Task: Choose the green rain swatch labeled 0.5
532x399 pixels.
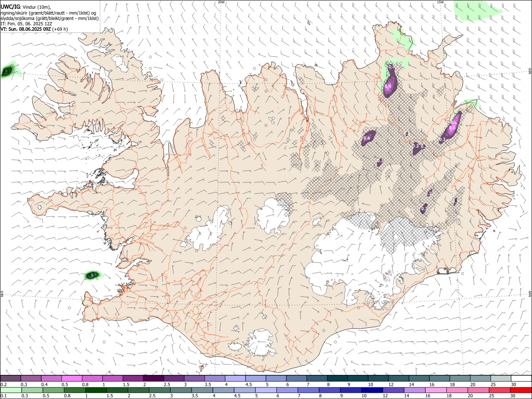Action: click(54, 390)
